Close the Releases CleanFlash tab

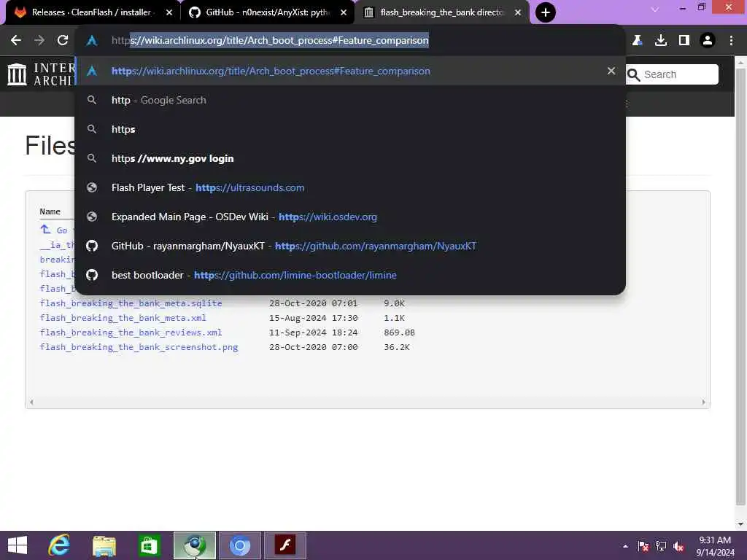coord(169,12)
